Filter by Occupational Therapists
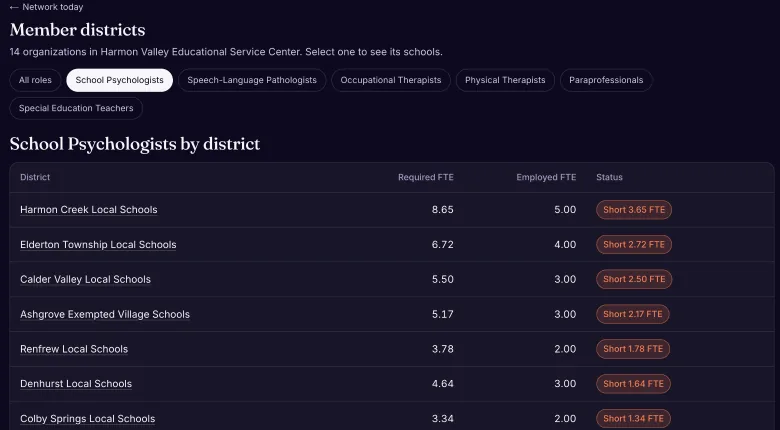This screenshot has height=430, width=780. click(390, 80)
